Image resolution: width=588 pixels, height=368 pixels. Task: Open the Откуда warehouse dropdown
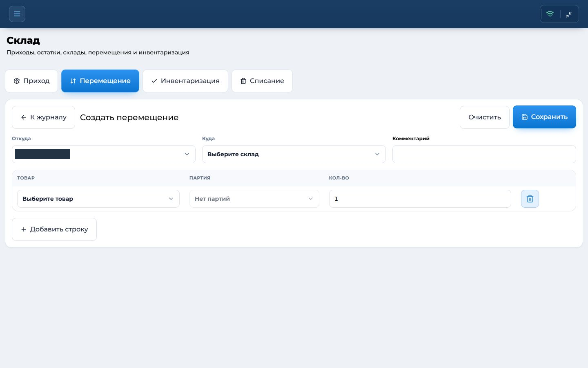(104, 154)
